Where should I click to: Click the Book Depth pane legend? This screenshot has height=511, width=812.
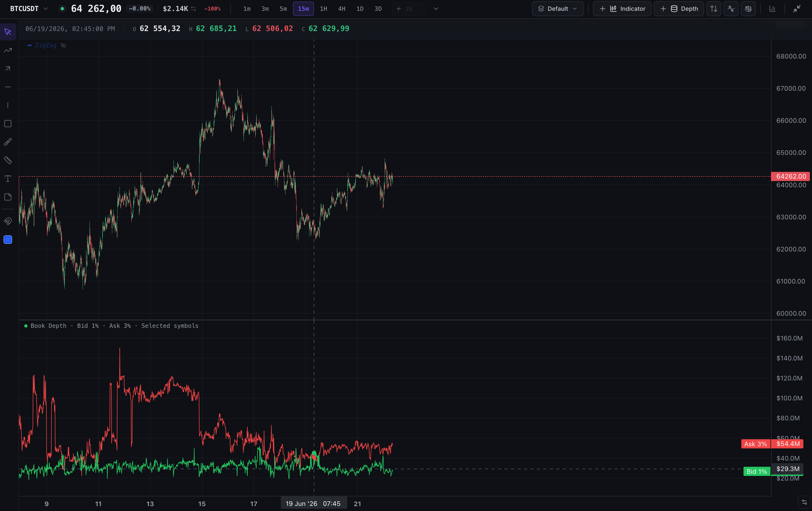(x=112, y=326)
